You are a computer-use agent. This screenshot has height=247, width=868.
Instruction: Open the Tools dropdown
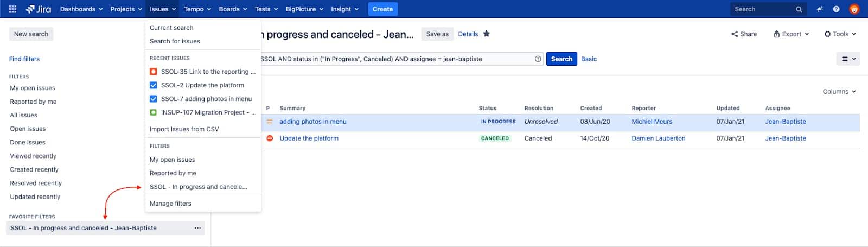coord(840,34)
